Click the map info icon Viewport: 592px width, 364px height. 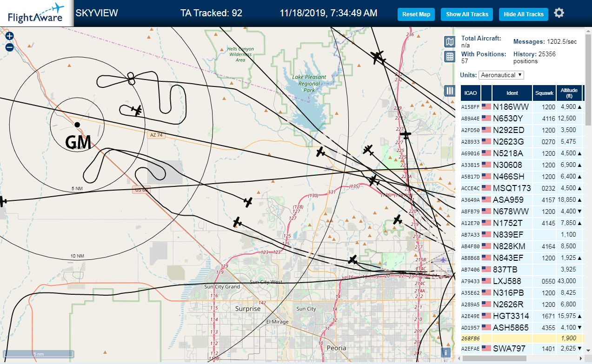[x=446, y=352]
